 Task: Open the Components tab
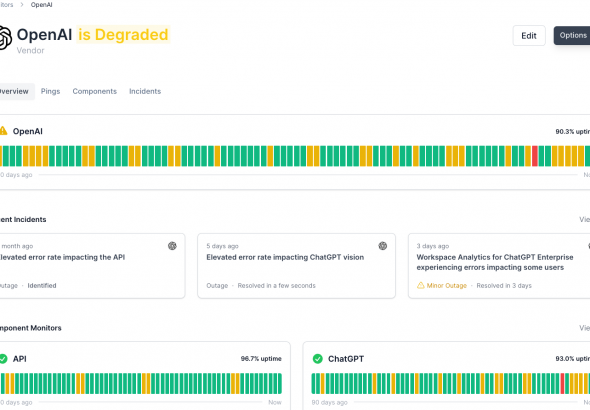click(94, 91)
